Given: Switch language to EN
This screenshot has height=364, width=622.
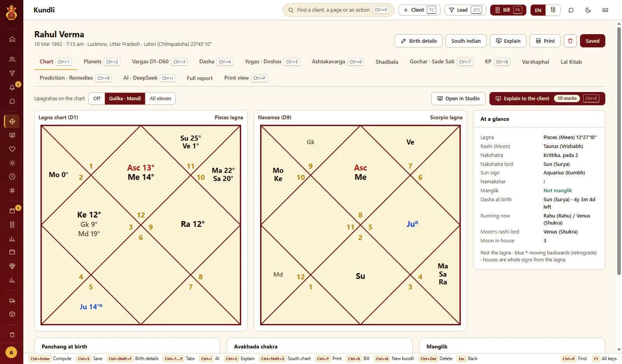Looking at the screenshot, I should (x=538, y=10).
